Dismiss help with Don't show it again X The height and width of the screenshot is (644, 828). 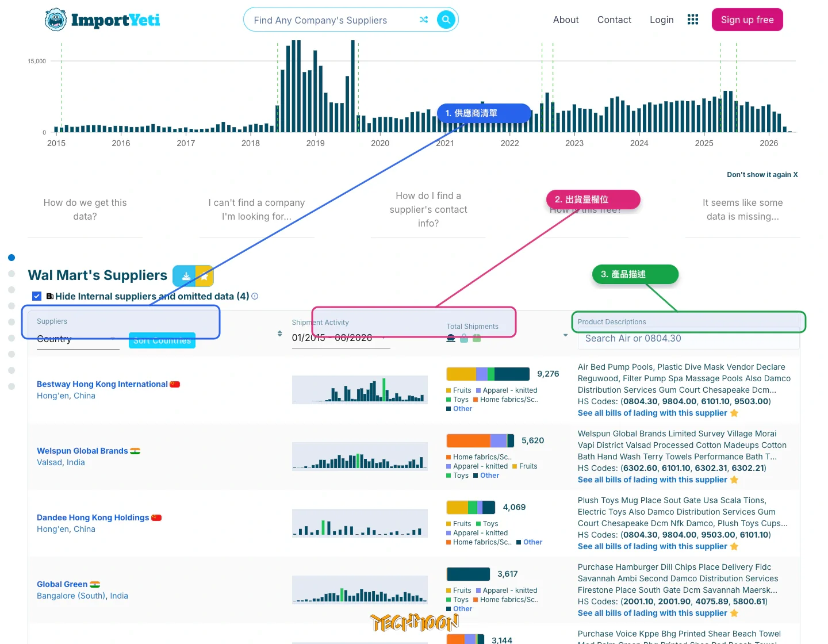(x=762, y=175)
